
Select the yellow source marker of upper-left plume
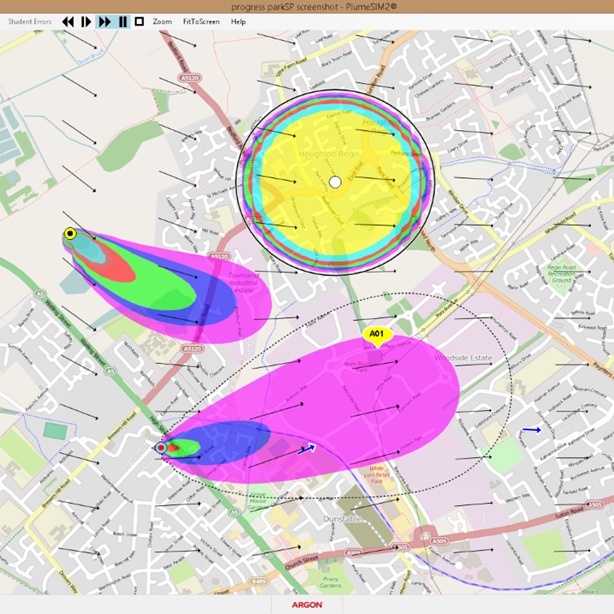[x=70, y=234]
